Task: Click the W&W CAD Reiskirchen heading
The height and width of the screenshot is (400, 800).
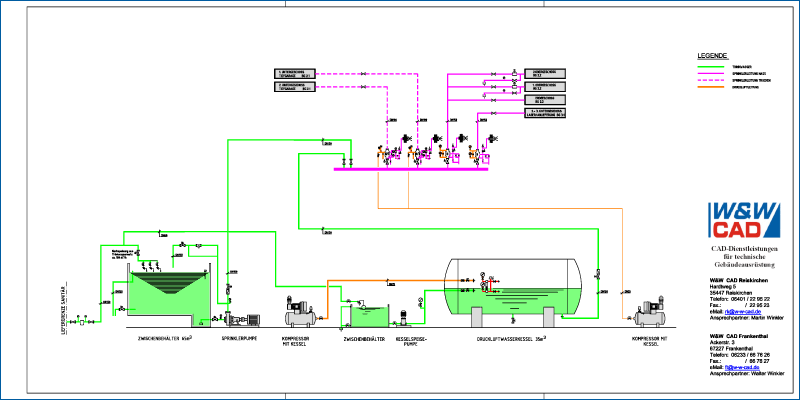Action: pyautogui.click(x=739, y=280)
